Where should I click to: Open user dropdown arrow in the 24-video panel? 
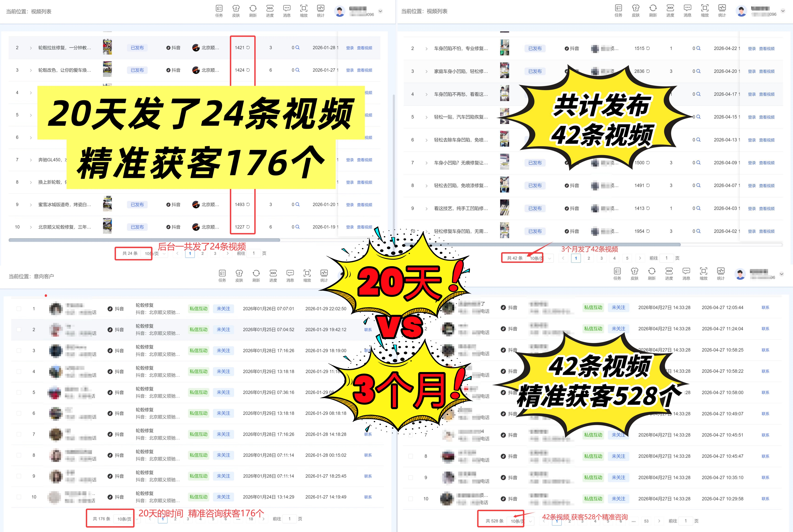point(381,11)
